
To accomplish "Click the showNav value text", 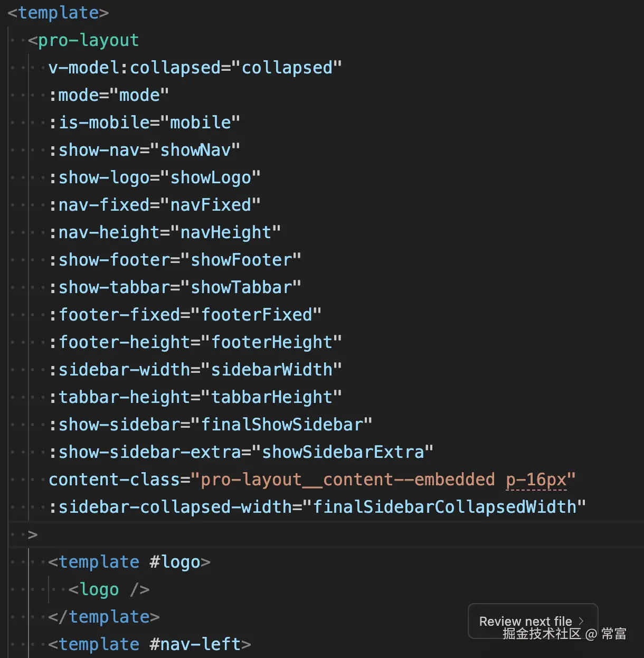I will click(195, 150).
